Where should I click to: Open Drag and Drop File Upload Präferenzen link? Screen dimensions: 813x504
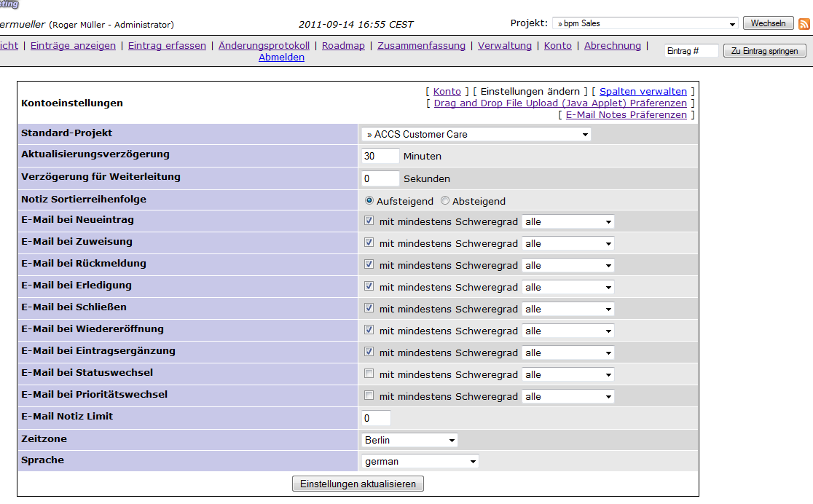coord(560,103)
